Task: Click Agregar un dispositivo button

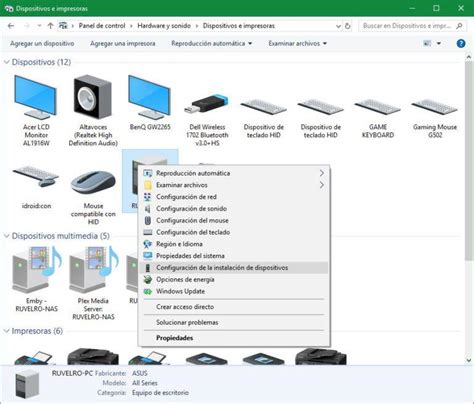Action: tap(42, 43)
